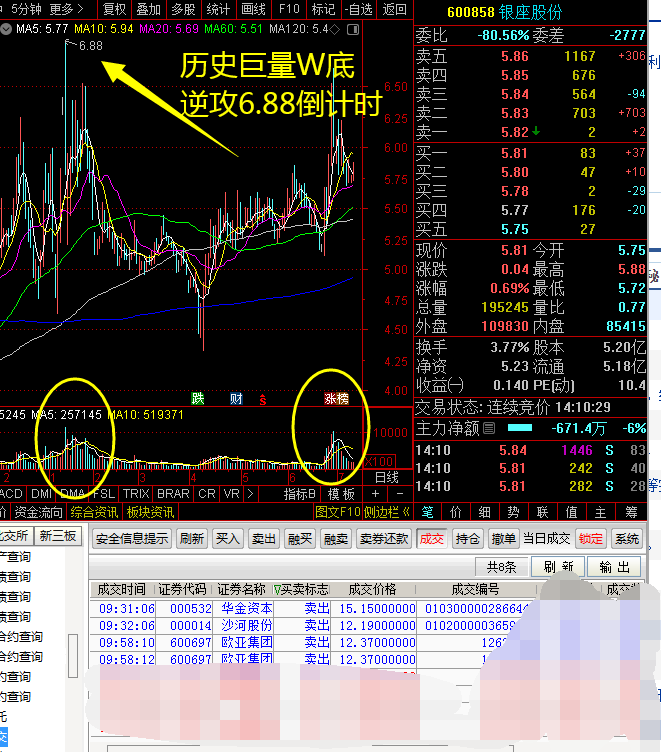The image size is (661, 752).
Task: Select the VR indicator tab
Action: pos(232,494)
